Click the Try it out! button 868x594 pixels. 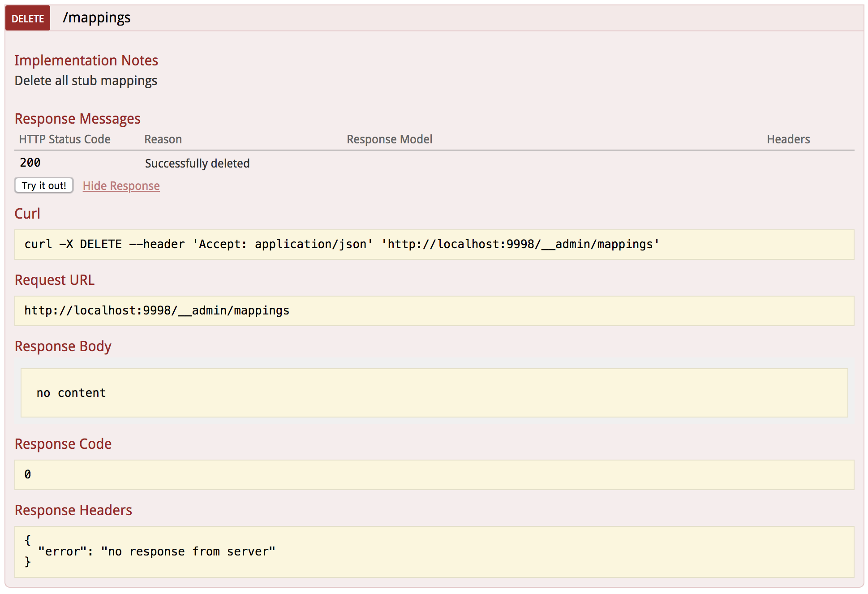(x=43, y=185)
